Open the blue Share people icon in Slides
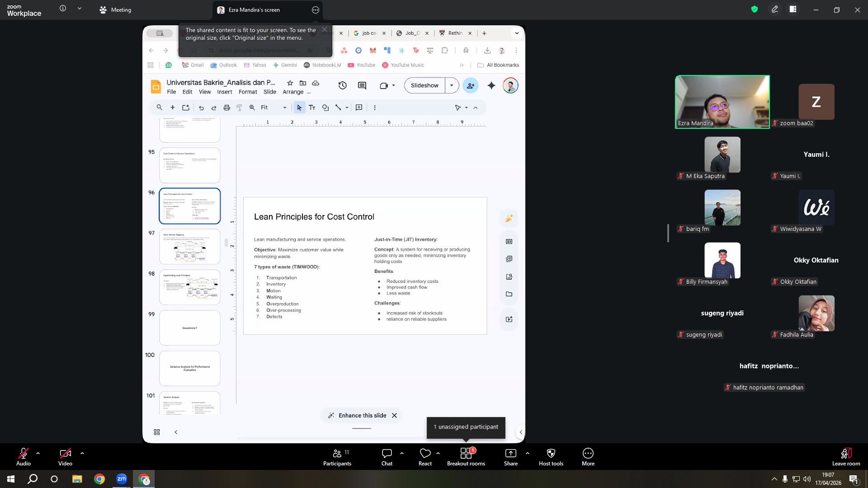This screenshot has height=488, width=868. click(471, 85)
